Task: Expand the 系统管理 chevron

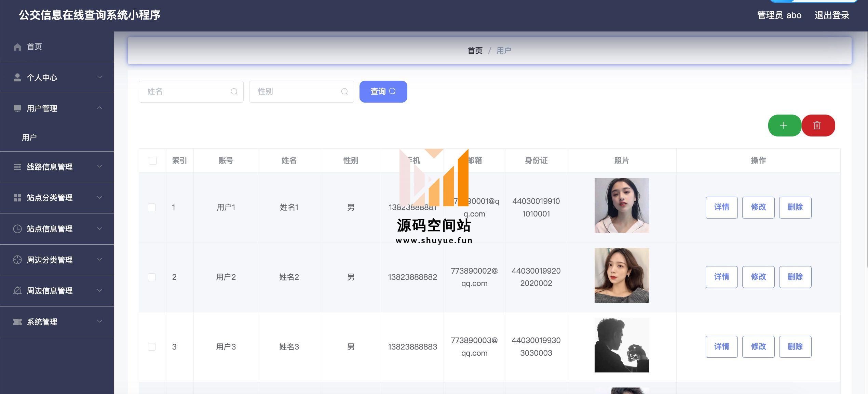Action: (x=100, y=321)
